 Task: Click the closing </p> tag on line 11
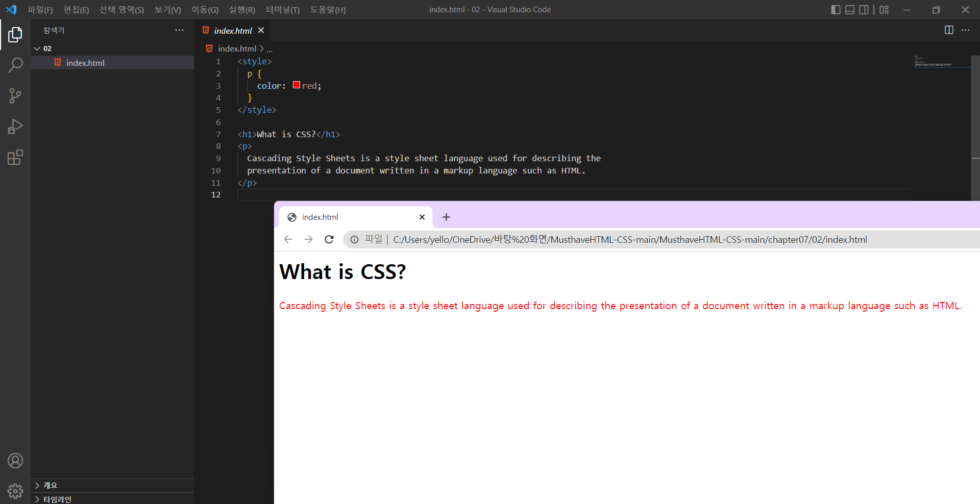click(x=247, y=183)
